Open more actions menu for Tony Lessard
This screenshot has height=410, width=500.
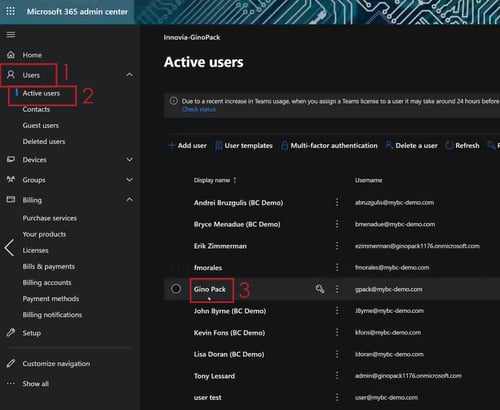(x=337, y=376)
